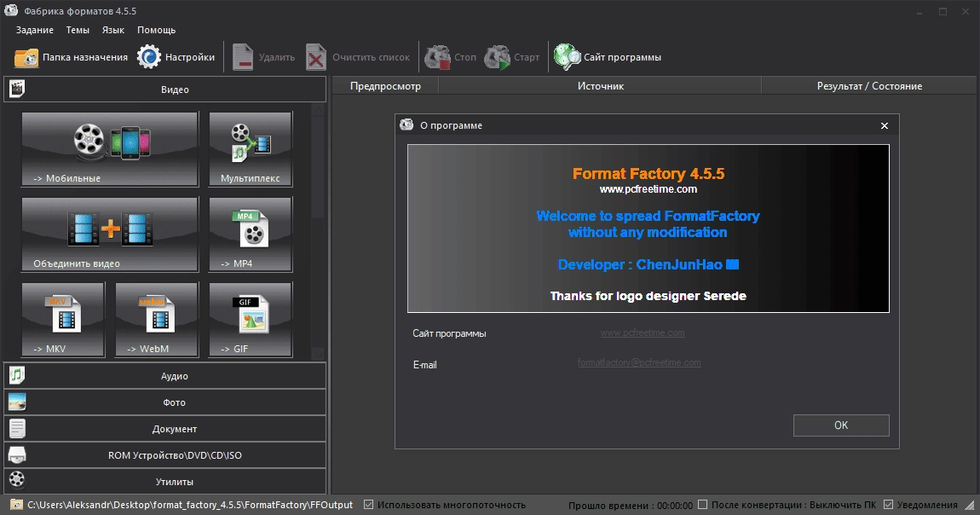Click the page icon beside Документ

click(17, 428)
